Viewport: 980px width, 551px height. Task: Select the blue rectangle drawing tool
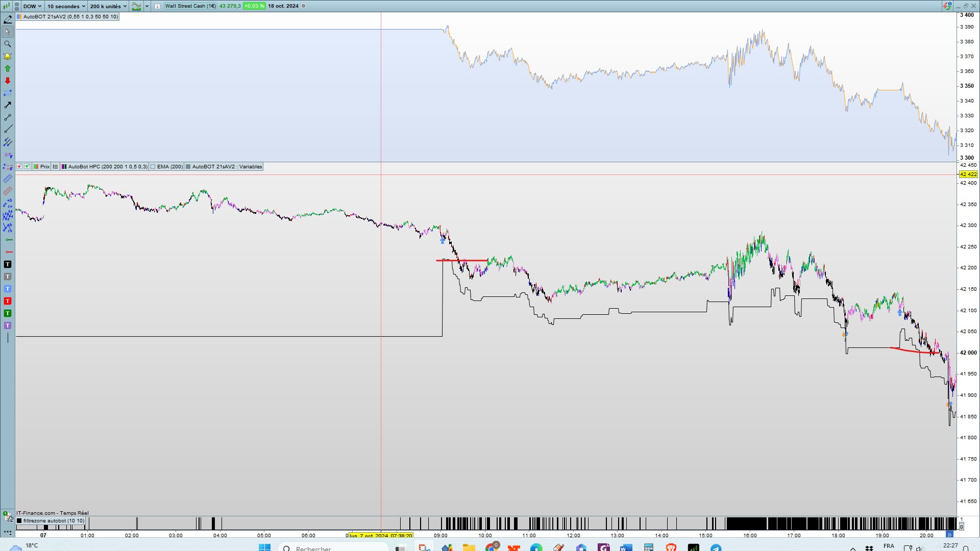[8, 93]
